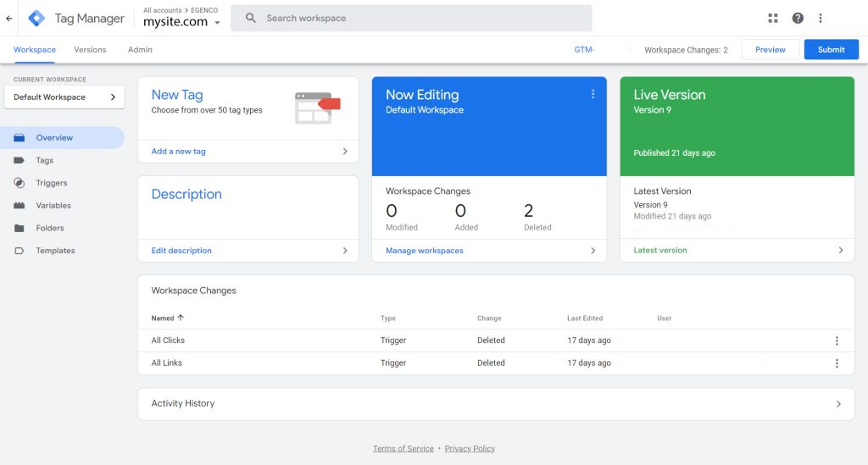
Task: Expand the Activity History section
Action: [x=838, y=404]
